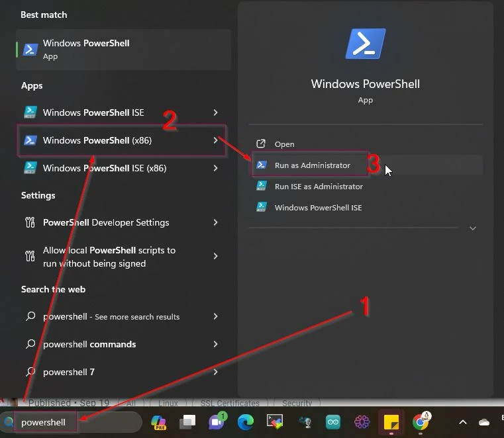The height and width of the screenshot is (438, 504).
Task: Click the Windows PowerShell best match icon
Action: (x=30, y=50)
